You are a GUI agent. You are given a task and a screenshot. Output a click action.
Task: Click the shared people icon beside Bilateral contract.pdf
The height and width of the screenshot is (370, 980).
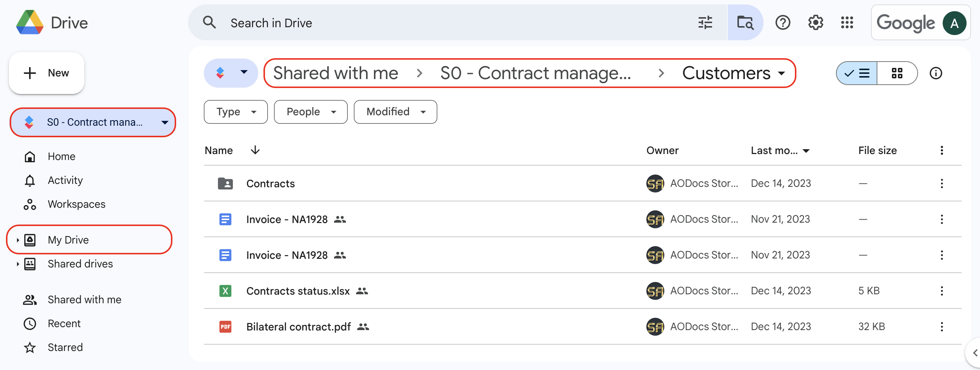pyautogui.click(x=363, y=327)
